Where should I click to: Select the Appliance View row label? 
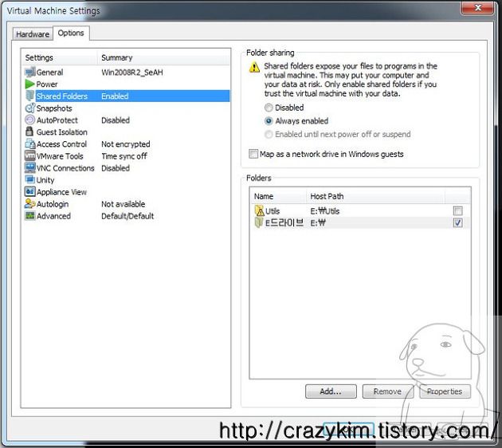61,192
